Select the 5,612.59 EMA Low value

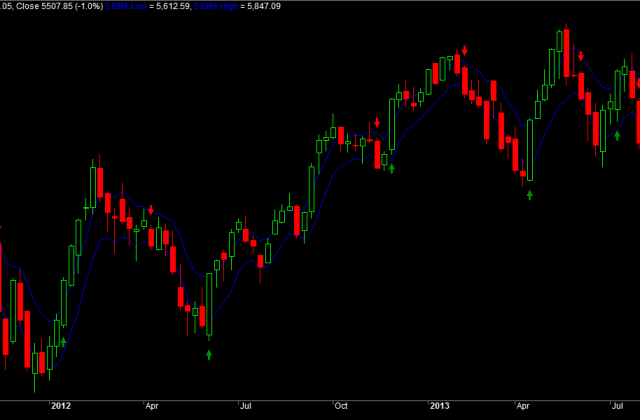click(x=173, y=6)
